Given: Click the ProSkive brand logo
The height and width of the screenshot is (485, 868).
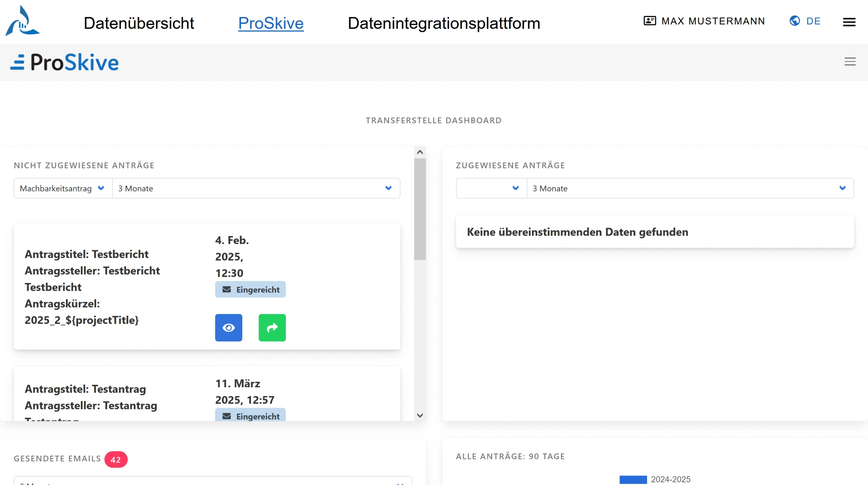Looking at the screenshot, I should tap(64, 62).
